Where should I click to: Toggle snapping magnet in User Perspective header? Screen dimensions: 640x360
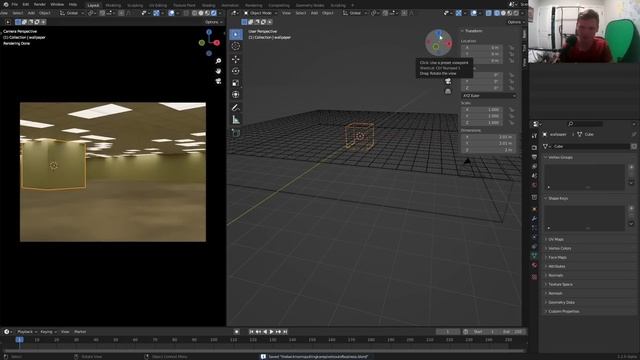pos(385,13)
